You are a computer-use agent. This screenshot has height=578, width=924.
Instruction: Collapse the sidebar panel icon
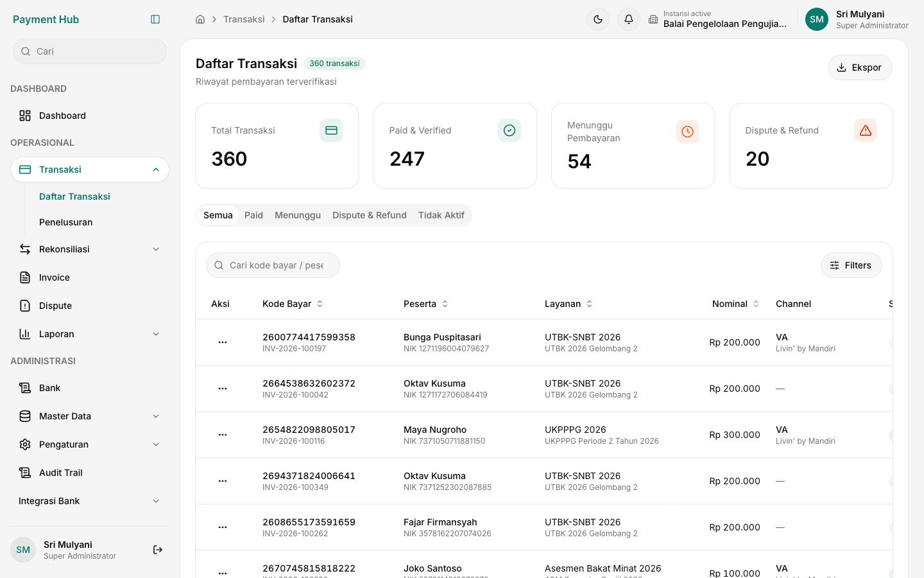coord(155,19)
